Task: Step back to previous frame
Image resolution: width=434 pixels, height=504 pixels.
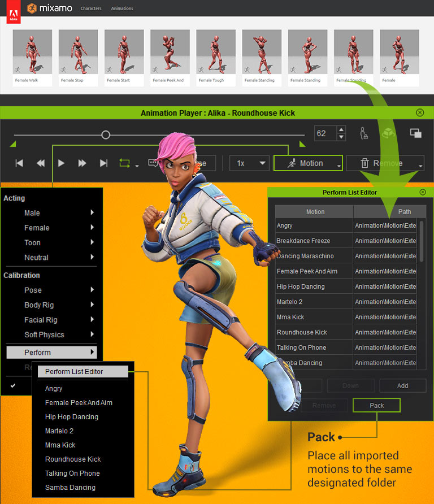Action: point(41,163)
